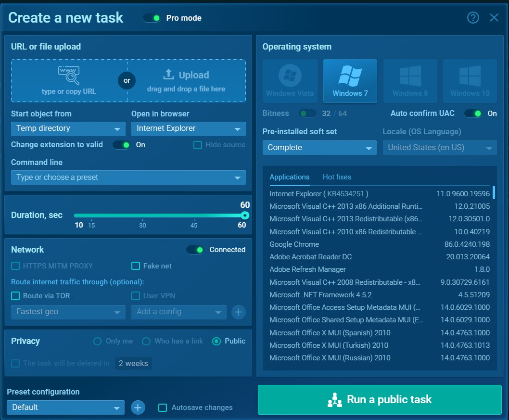Image resolution: width=509 pixels, height=420 pixels.
Task: Open the Open in browser dropdown
Action: pyautogui.click(x=188, y=129)
